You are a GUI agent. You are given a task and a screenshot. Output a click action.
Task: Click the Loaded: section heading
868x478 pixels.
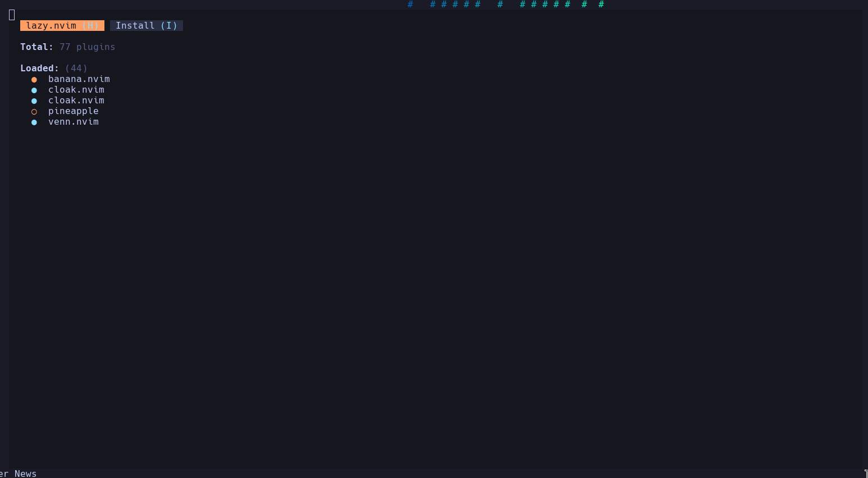(40, 69)
